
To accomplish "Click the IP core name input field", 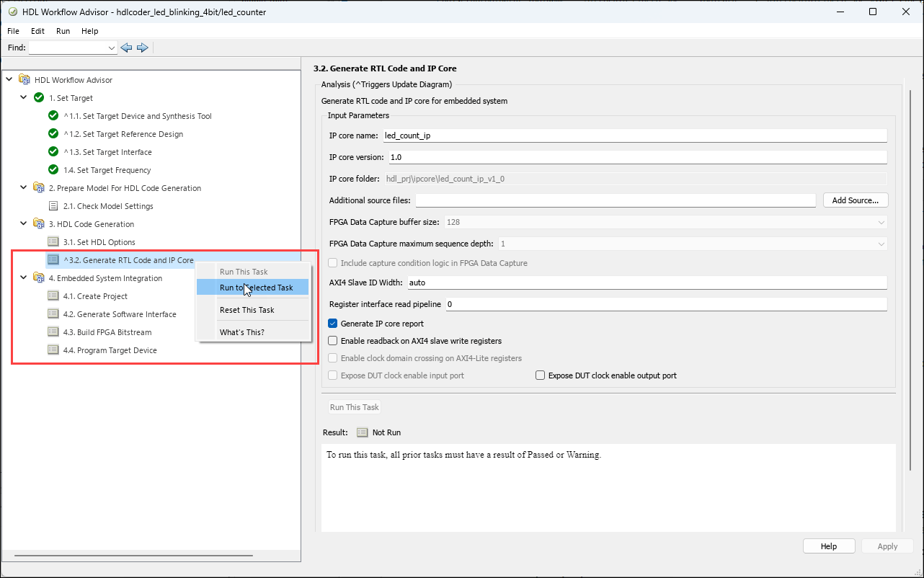I will click(x=634, y=135).
